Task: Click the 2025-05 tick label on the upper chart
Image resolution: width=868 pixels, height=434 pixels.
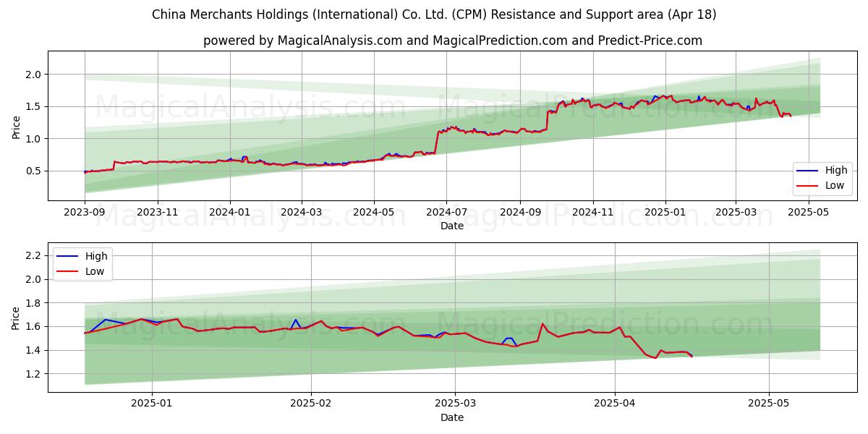Action: coord(808,212)
